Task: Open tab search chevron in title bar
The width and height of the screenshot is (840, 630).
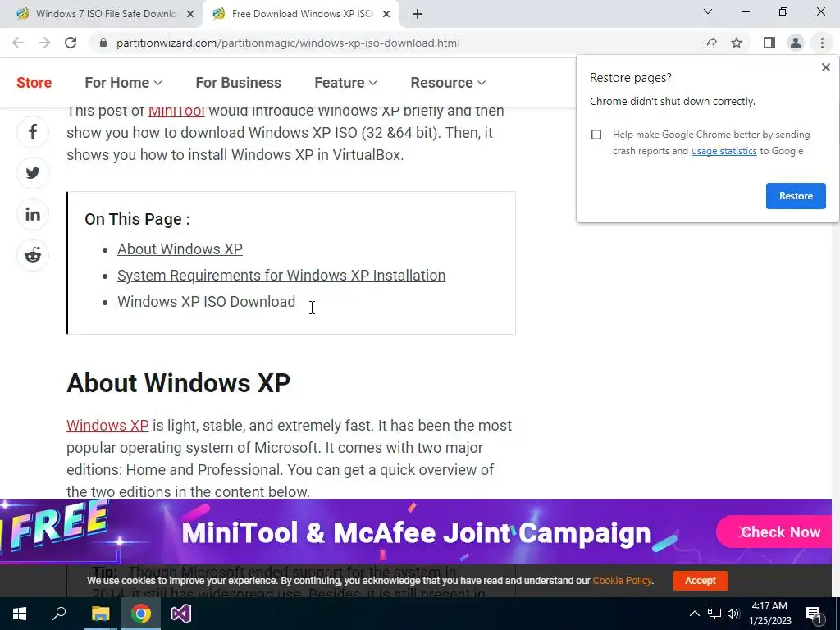Action: [708, 11]
